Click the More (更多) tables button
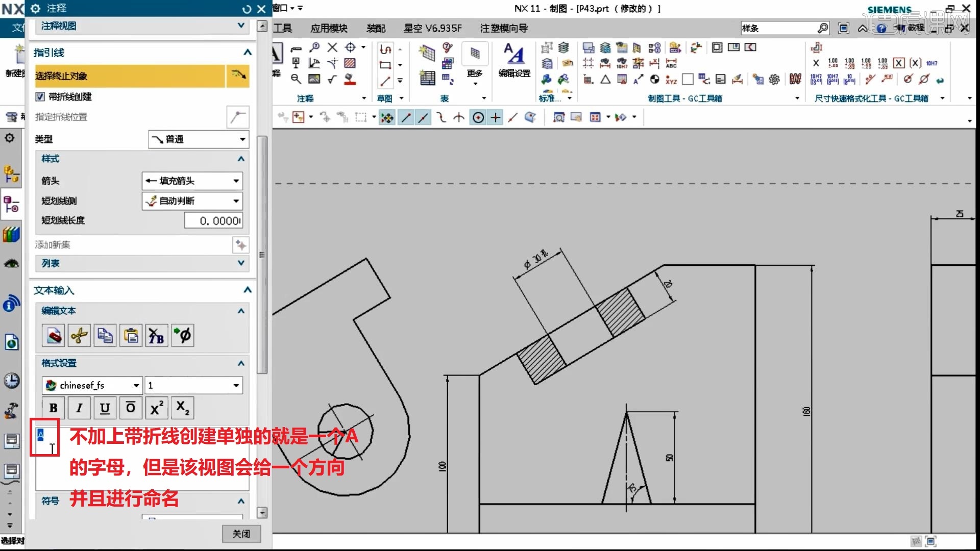The image size is (980, 551). click(x=475, y=64)
